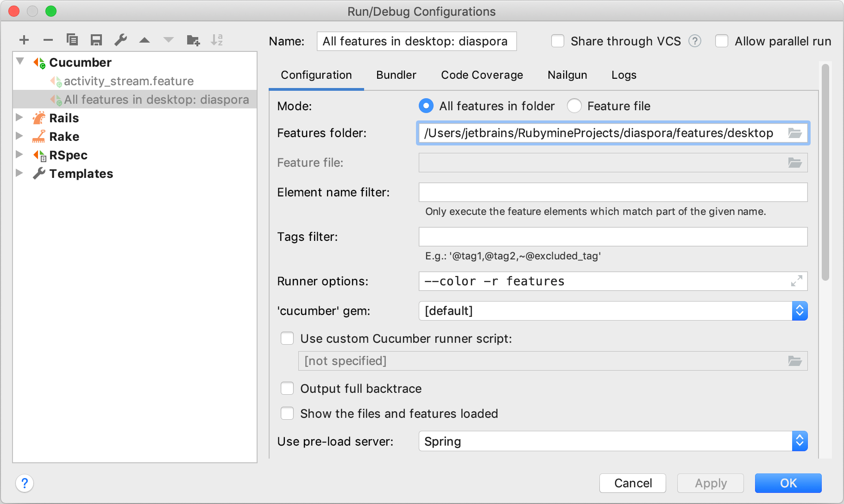Open the pre-load server dropdown
The image size is (844, 504).
(800, 441)
